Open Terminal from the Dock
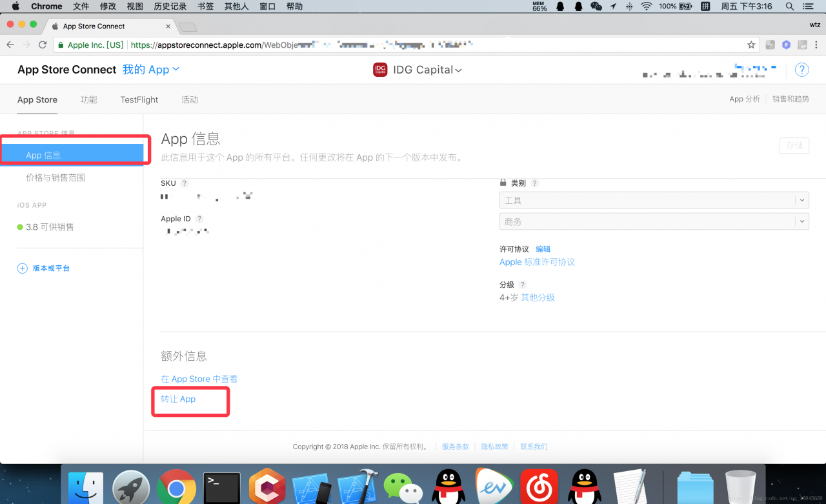Image resolution: width=826 pixels, height=504 pixels. (222, 489)
